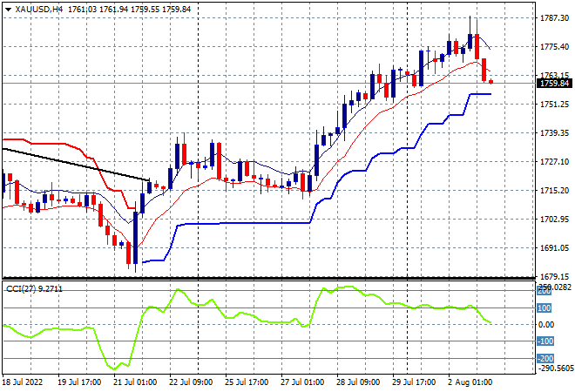Click the 1679.15 price axis label
575x392 pixels.
point(554,276)
